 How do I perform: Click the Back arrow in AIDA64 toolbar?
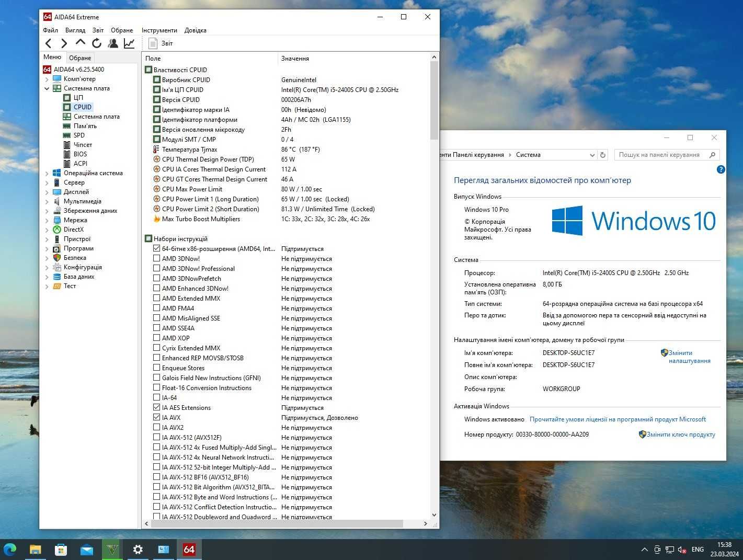tap(49, 43)
